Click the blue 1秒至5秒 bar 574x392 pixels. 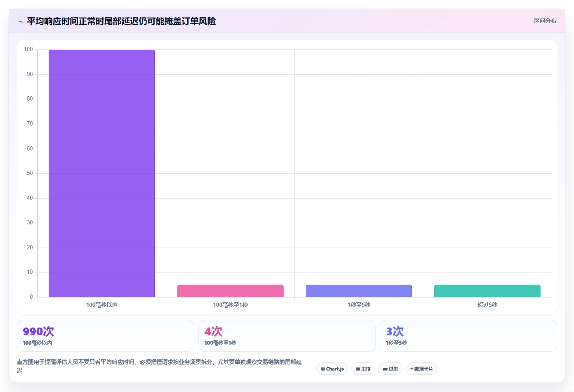click(x=359, y=291)
